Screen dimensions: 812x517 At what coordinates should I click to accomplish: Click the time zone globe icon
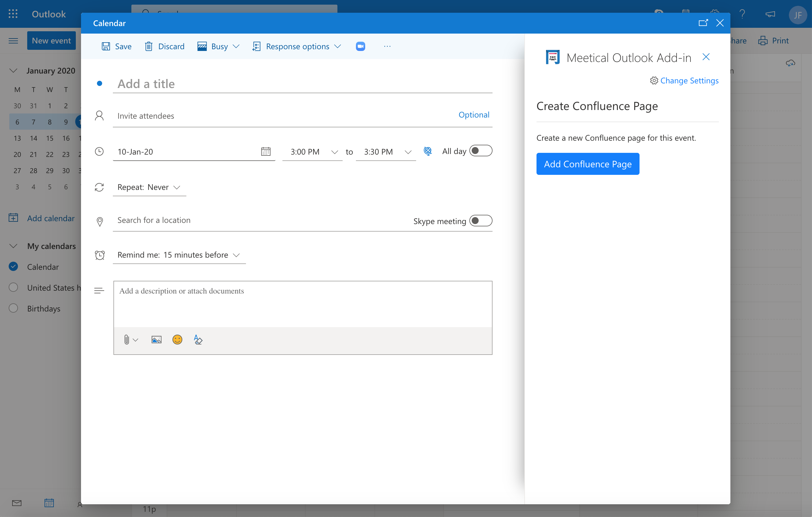click(428, 151)
